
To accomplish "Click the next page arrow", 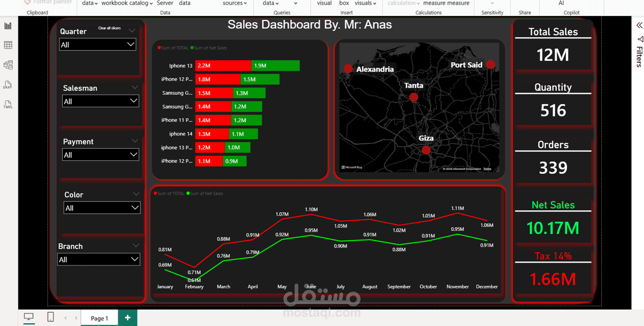I will click(76, 318).
